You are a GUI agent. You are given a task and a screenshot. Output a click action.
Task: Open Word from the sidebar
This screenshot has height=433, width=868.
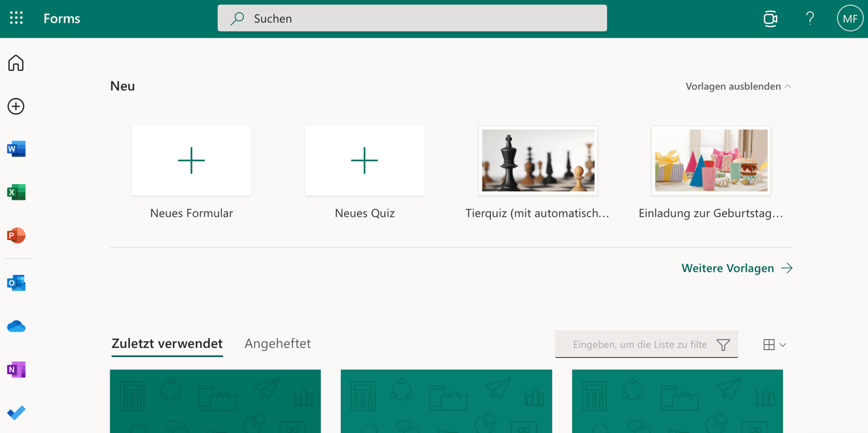coord(16,149)
